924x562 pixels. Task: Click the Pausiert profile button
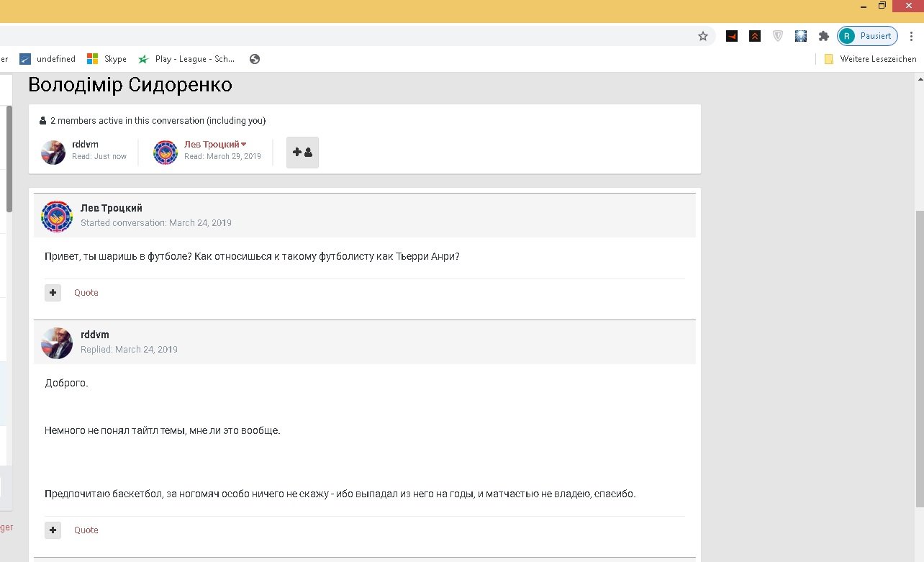coord(868,36)
